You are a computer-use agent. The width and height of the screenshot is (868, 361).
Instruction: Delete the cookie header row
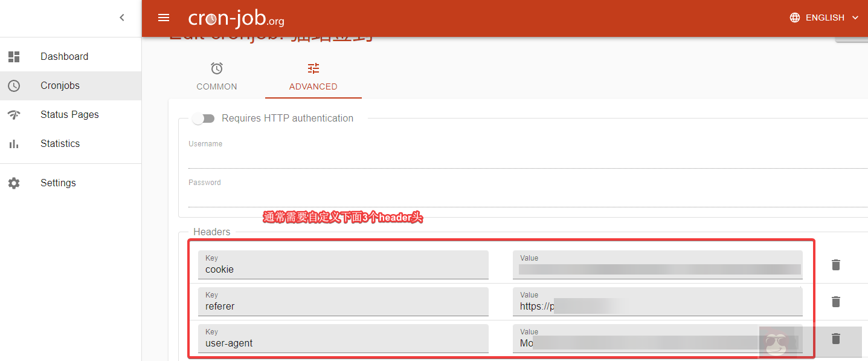835,265
